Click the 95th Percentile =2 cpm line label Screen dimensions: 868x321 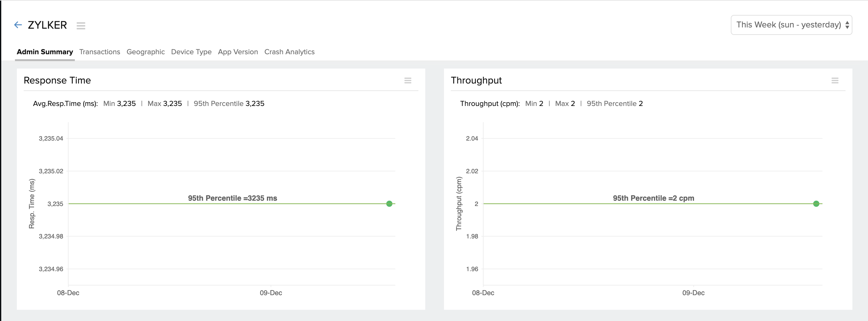click(x=653, y=198)
